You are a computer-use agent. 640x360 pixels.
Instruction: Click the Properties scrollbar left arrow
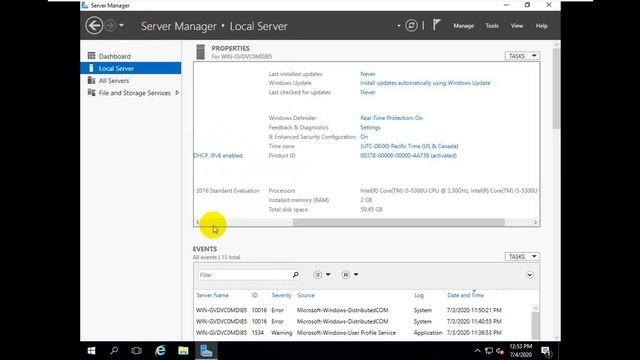pos(198,222)
